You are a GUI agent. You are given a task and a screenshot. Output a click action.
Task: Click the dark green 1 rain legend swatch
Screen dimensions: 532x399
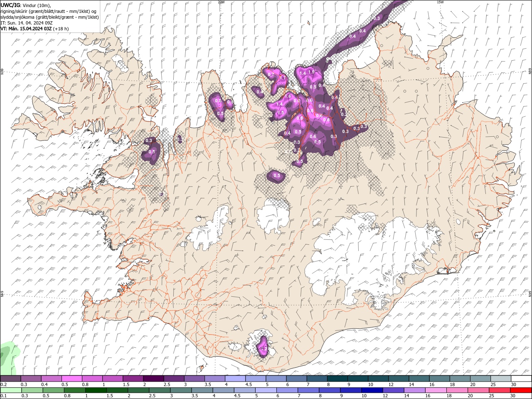96,390
